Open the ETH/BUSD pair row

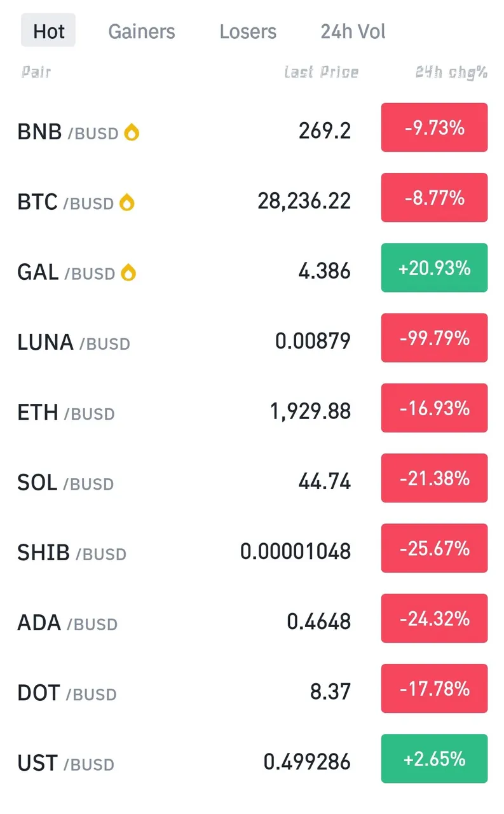tap(252, 411)
